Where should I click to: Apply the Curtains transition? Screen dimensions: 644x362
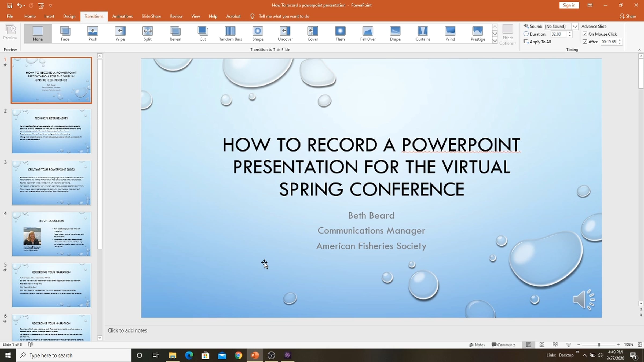tap(423, 34)
